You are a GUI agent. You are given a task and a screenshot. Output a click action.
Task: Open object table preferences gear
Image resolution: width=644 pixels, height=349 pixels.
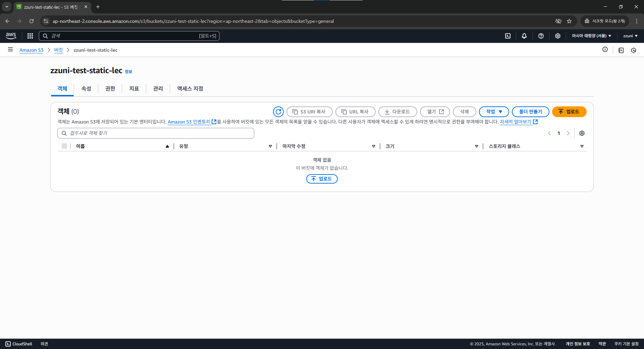coord(582,133)
